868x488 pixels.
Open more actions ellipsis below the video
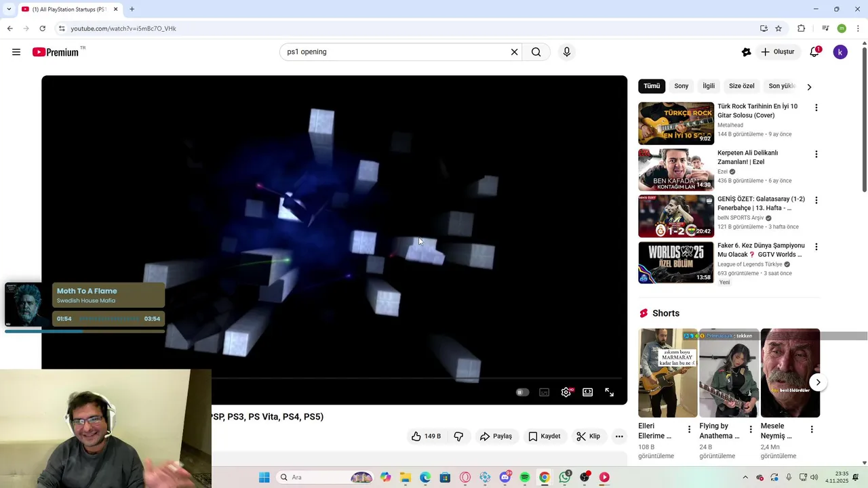tap(619, 436)
